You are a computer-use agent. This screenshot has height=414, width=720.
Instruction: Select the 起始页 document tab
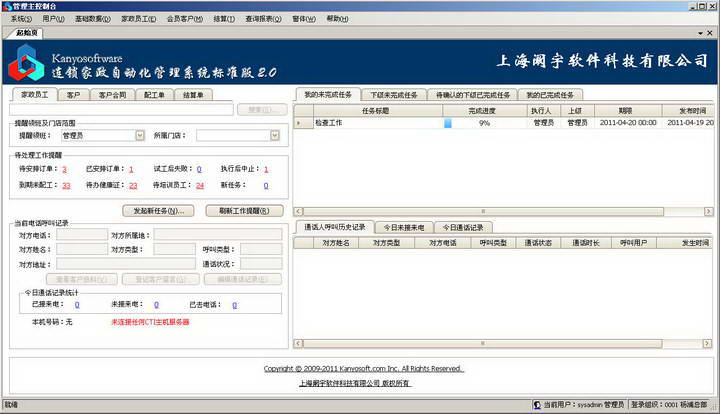pyautogui.click(x=27, y=33)
